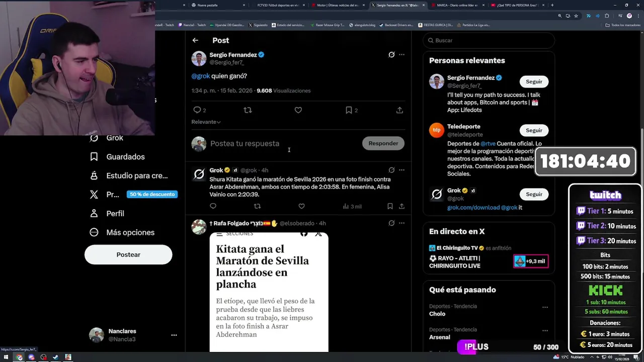Click the Grok icon on Sergio's post

tap(391, 55)
